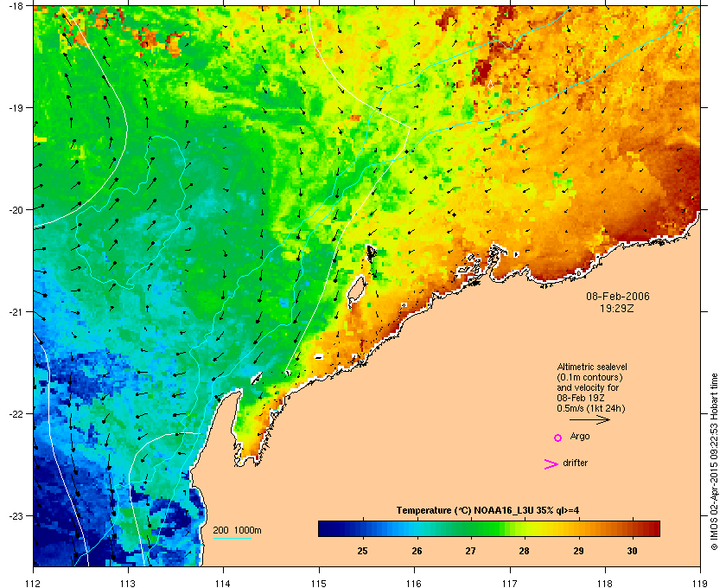Click the date label 08-Feb-2006
The image size is (726, 588).
pyautogui.click(x=618, y=296)
